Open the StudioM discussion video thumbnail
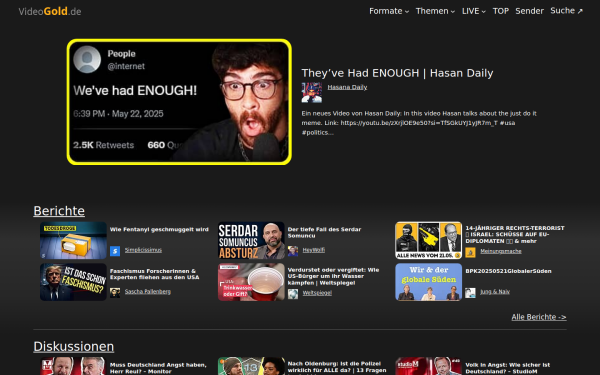Viewport: 600px width, 375px height. coord(429,366)
